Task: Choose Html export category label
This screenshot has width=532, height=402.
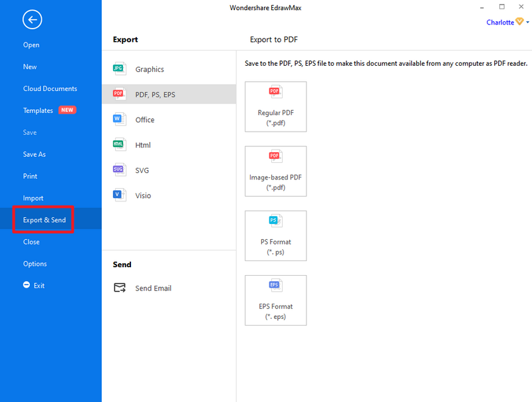Action: (143, 145)
